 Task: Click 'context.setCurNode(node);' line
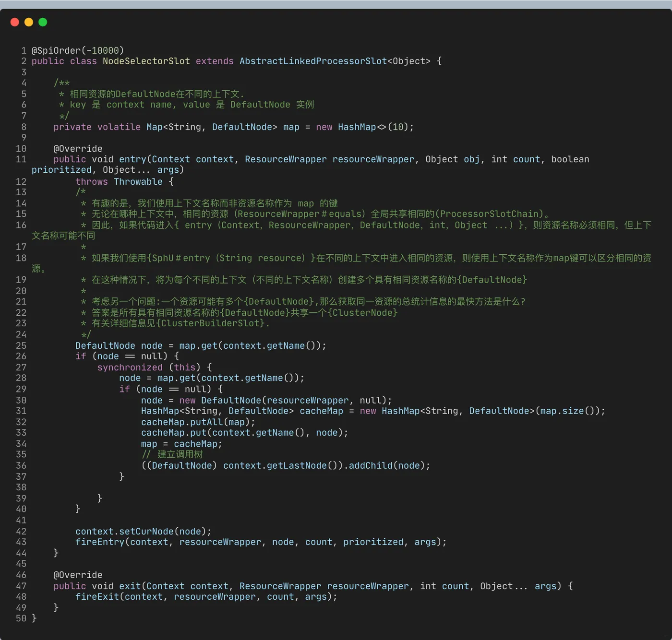point(144,532)
